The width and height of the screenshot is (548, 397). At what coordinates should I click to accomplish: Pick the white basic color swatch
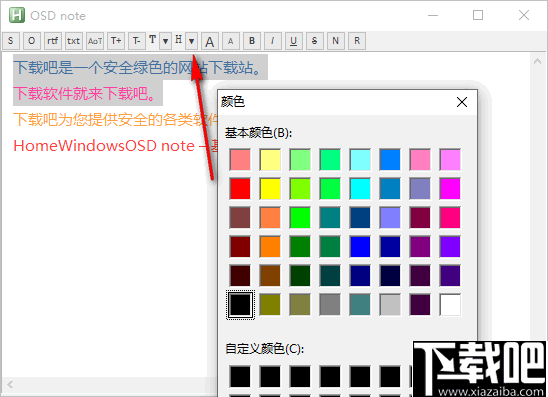[450, 305]
